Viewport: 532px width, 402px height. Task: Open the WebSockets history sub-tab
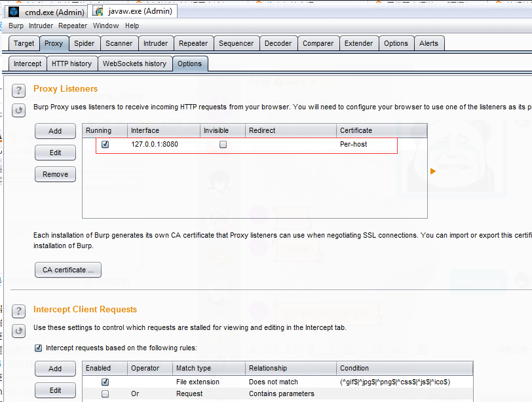pyautogui.click(x=135, y=64)
